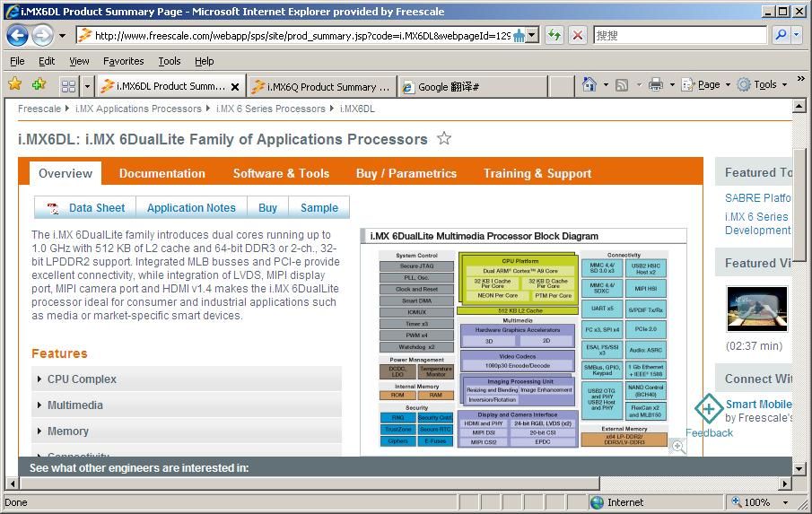The width and height of the screenshot is (812, 514).
Task: Open the Page toolbar menu
Action: point(706,84)
